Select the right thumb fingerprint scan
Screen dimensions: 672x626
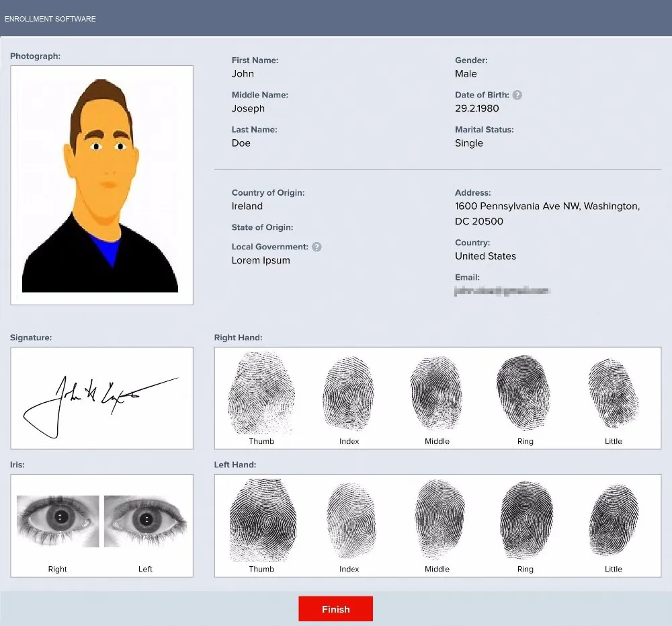[x=261, y=392]
